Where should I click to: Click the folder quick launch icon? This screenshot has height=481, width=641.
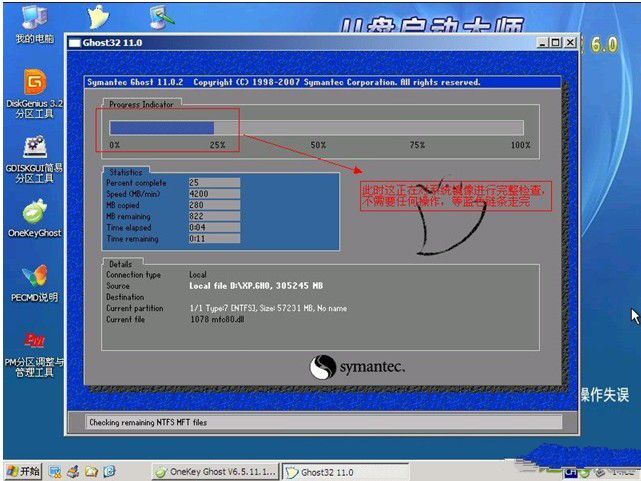point(91,470)
